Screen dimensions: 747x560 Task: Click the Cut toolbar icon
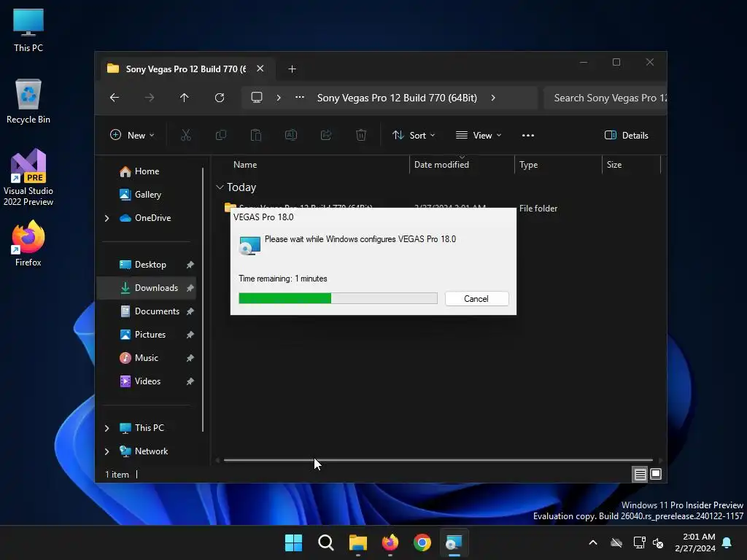pyautogui.click(x=186, y=135)
